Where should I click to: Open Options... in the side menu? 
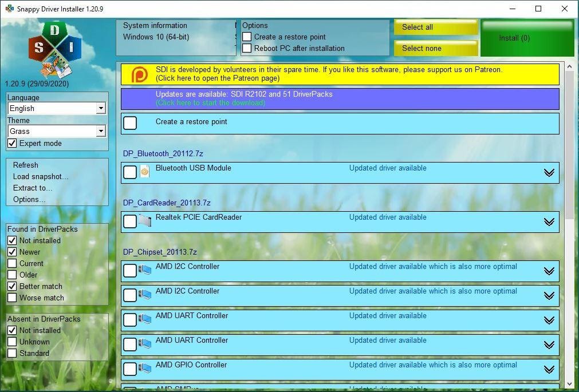29,199
